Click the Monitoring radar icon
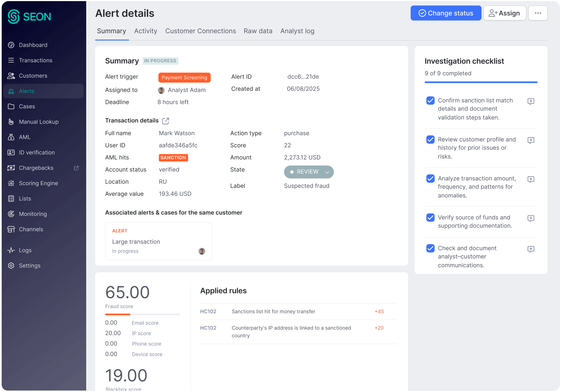Image resolution: width=561 pixels, height=392 pixels. coord(11,214)
